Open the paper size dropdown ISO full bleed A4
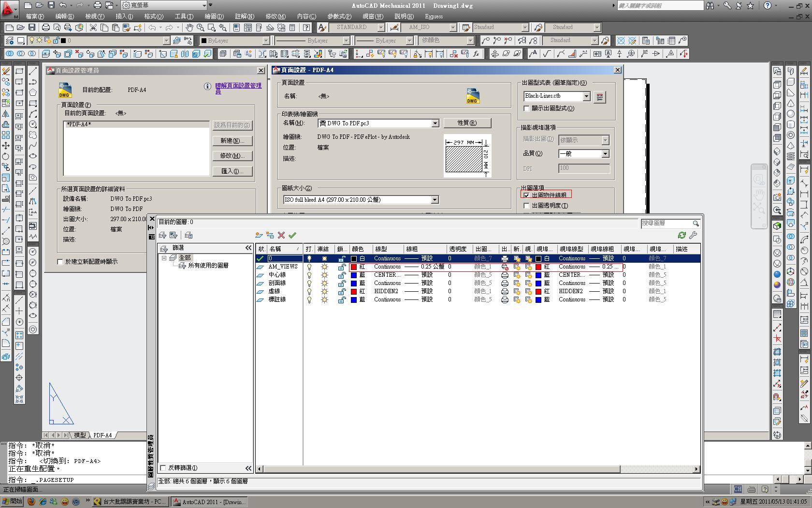 [x=435, y=200]
